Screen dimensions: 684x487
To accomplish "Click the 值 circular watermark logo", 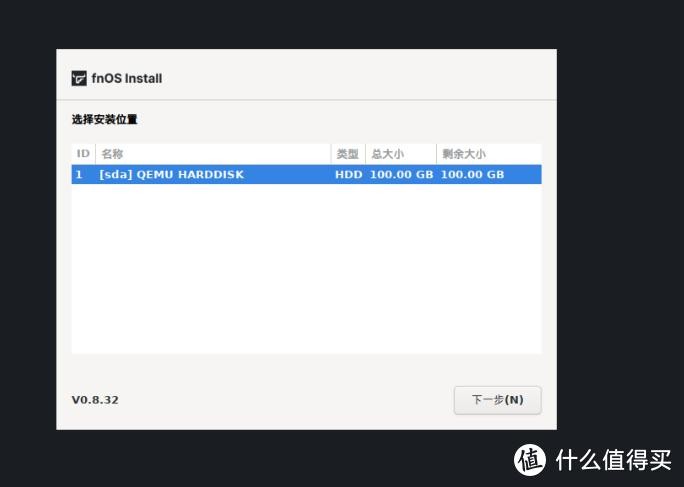I will coord(530,460).
